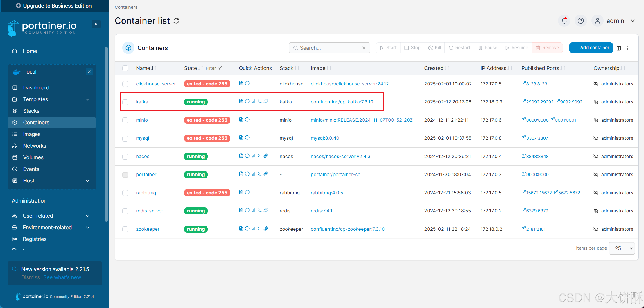This screenshot has width=644, height=308.
Task: Collapse the sidebar with the double-chevron icon
Action: [x=96, y=24]
